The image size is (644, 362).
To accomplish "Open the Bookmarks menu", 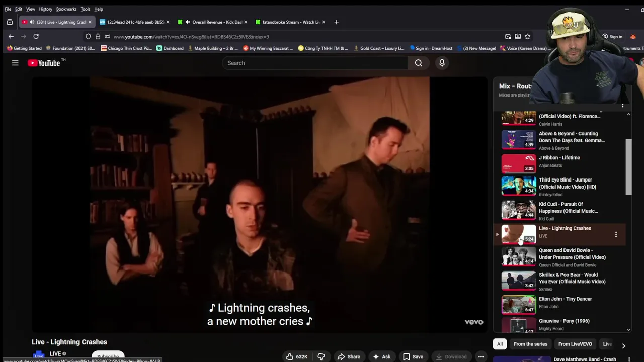I will (x=66, y=9).
